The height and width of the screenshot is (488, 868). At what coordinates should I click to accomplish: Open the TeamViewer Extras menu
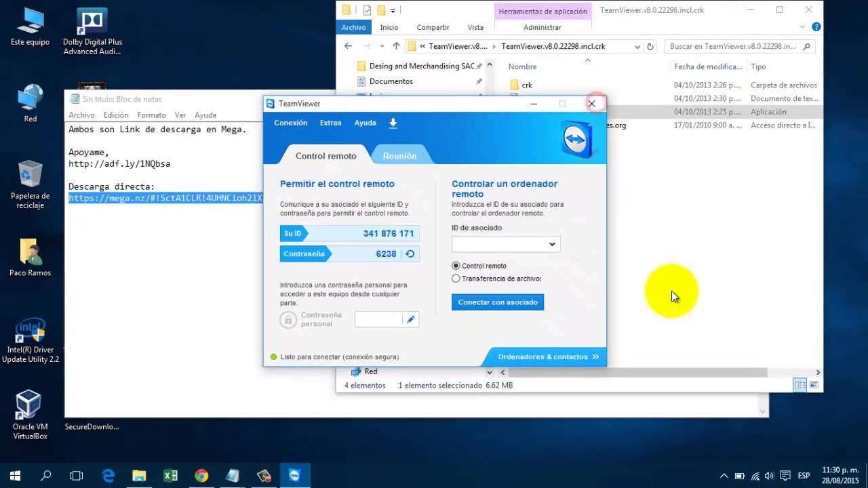[330, 123]
